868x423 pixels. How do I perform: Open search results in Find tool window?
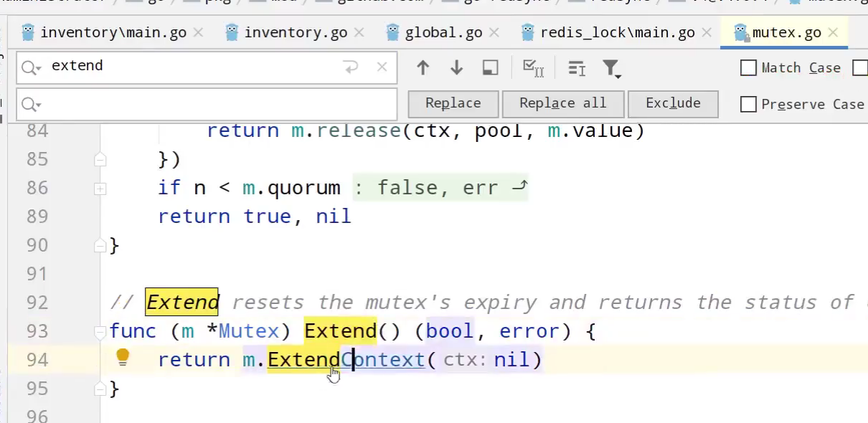[491, 68]
